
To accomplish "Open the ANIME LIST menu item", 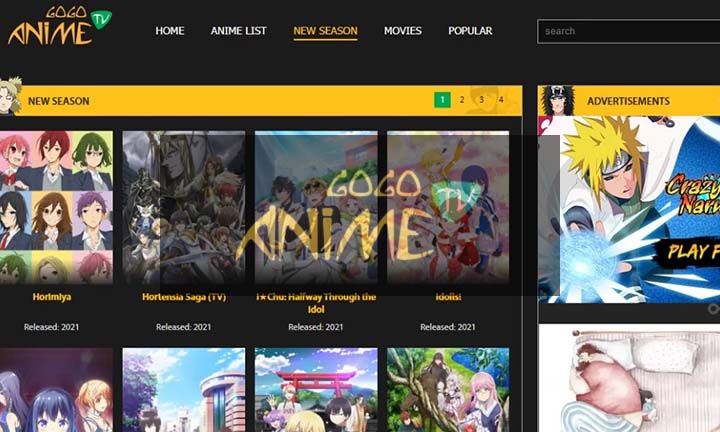I will pos(238,31).
